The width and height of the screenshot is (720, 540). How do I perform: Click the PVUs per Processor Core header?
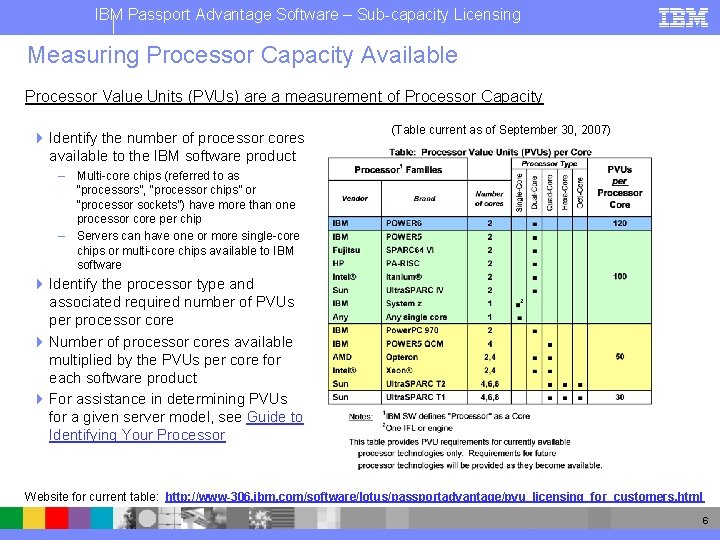coord(619,187)
